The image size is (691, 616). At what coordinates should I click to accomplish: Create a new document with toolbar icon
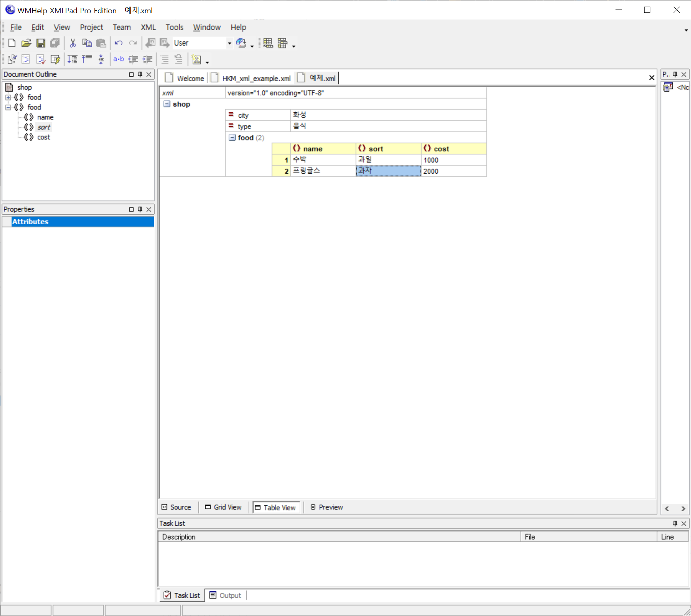(12, 43)
